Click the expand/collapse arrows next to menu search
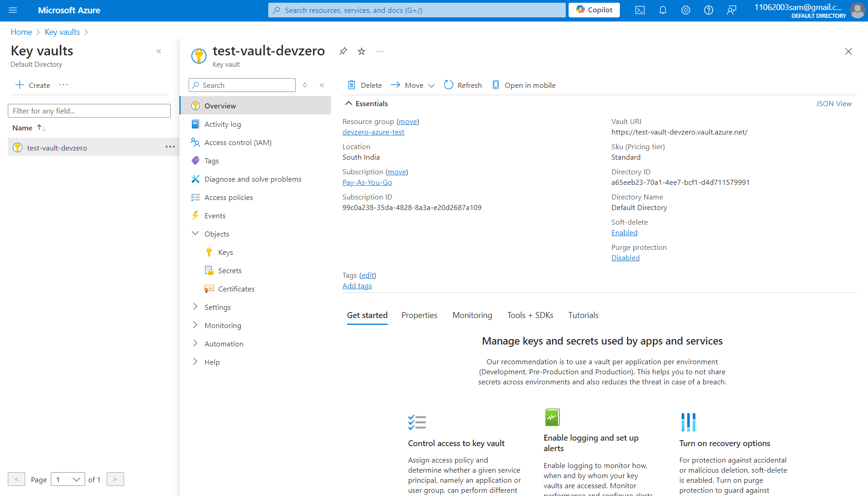This screenshot has width=868, height=496. coord(305,85)
